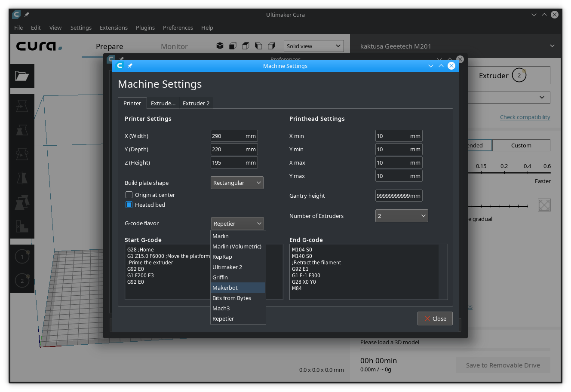Select the Move tool in the left toolbar
The width and height of the screenshot is (571, 392).
tap(22, 106)
